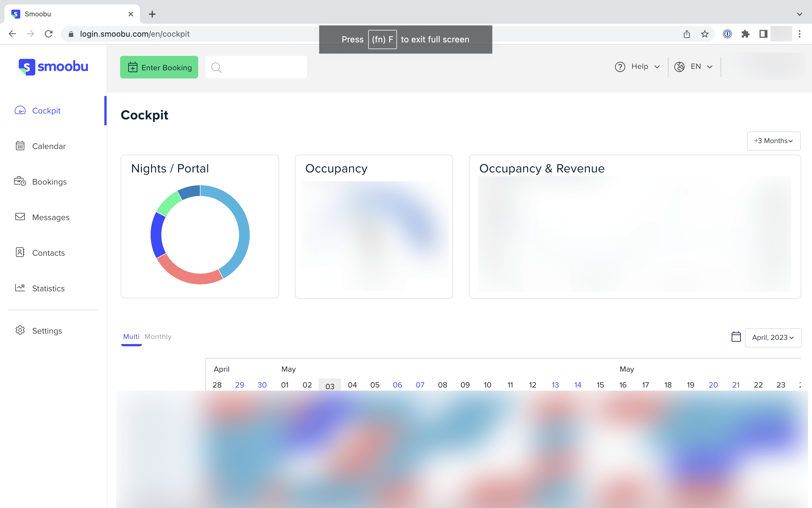Screen dimensions: 812x508
Task: Open the April, 2023 month dropdown
Action: point(773,338)
